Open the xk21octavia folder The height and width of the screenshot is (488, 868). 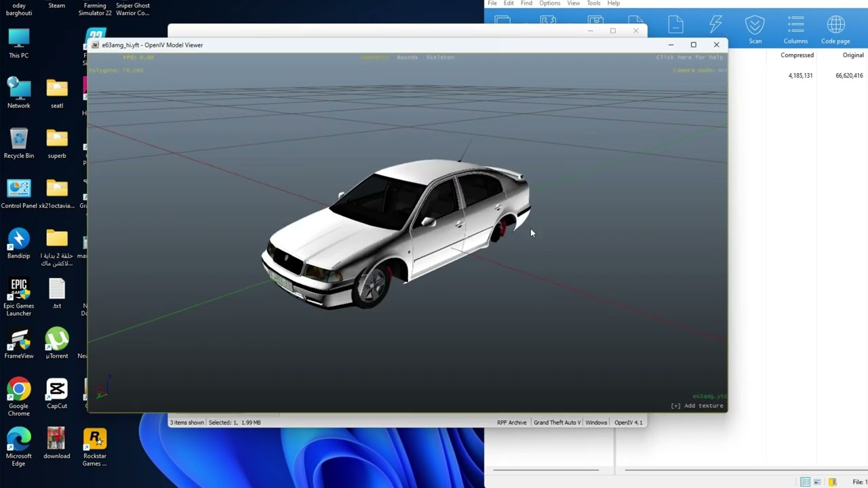[x=57, y=193]
